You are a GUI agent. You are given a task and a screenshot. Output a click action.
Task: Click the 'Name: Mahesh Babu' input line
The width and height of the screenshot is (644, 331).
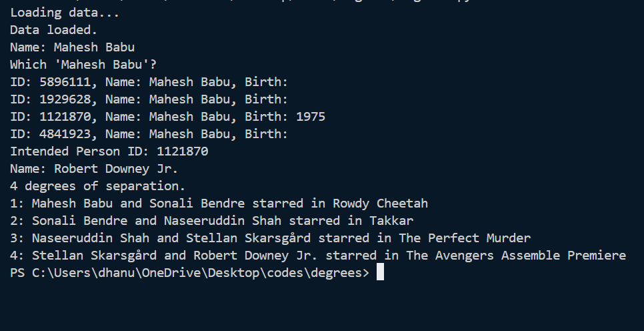click(72, 47)
